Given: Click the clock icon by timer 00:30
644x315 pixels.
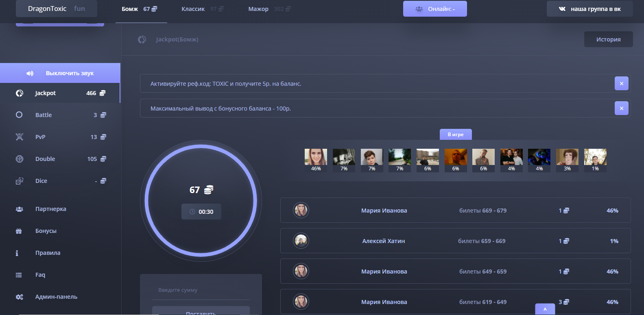Looking at the screenshot, I should pos(192,212).
